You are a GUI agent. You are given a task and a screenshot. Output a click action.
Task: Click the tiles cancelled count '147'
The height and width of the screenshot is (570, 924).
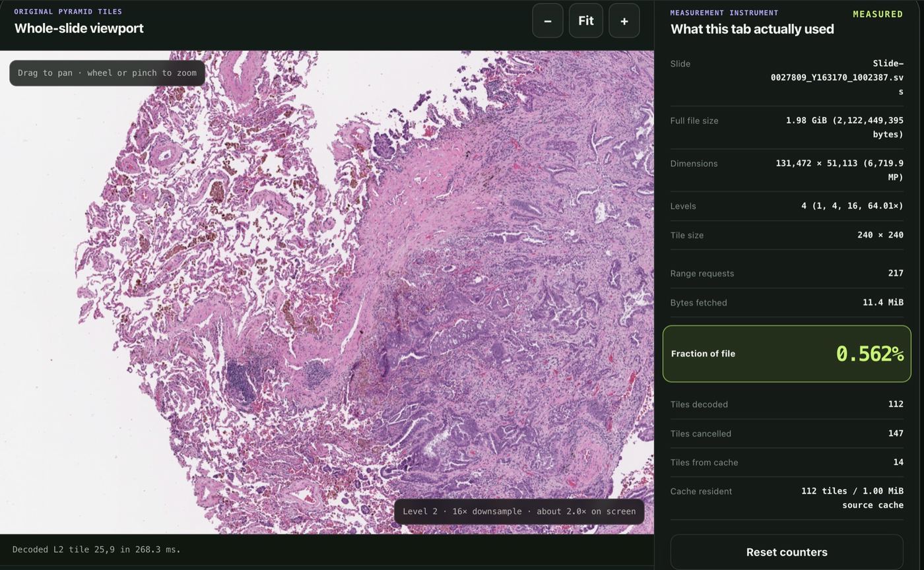point(896,433)
